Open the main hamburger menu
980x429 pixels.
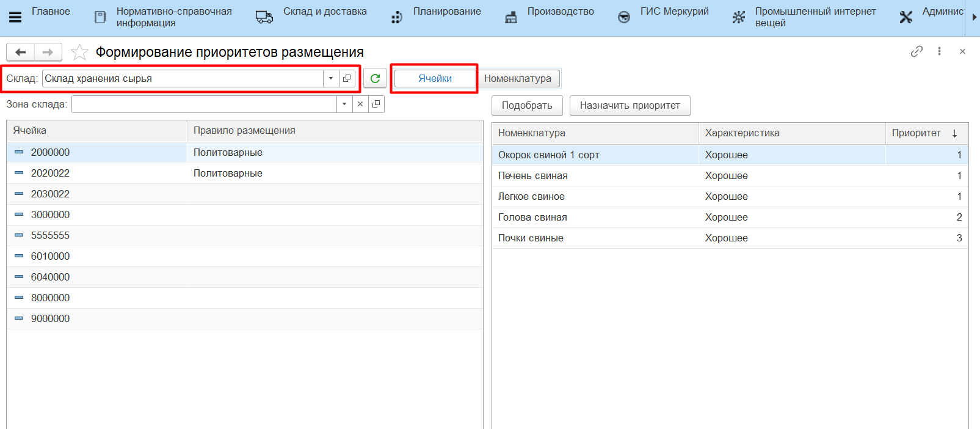(x=15, y=17)
